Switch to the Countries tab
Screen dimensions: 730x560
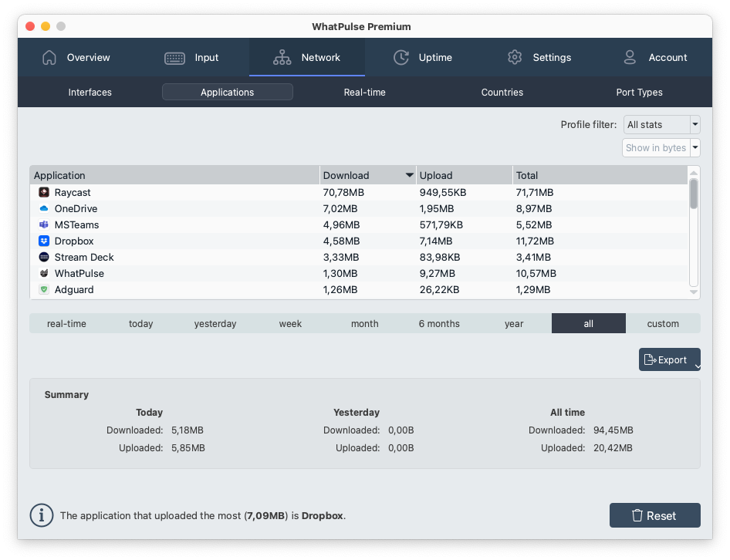pyautogui.click(x=502, y=92)
